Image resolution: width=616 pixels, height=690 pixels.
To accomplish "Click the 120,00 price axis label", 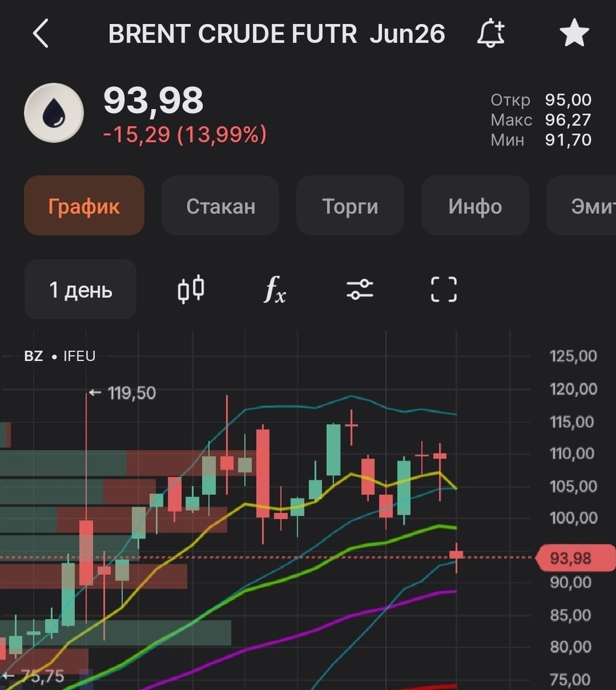I will (573, 389).
